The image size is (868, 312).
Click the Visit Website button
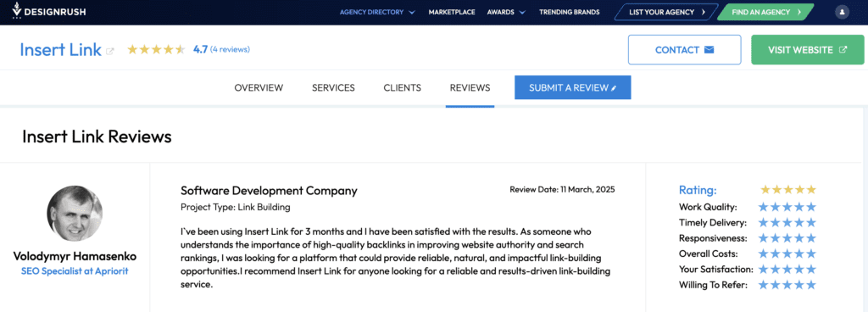pyautogui.click(x=807, y=50)
